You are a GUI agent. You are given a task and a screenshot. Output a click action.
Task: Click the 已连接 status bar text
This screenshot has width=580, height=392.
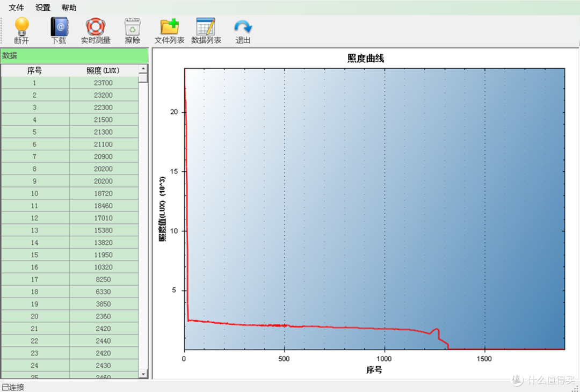click(13, 387)
